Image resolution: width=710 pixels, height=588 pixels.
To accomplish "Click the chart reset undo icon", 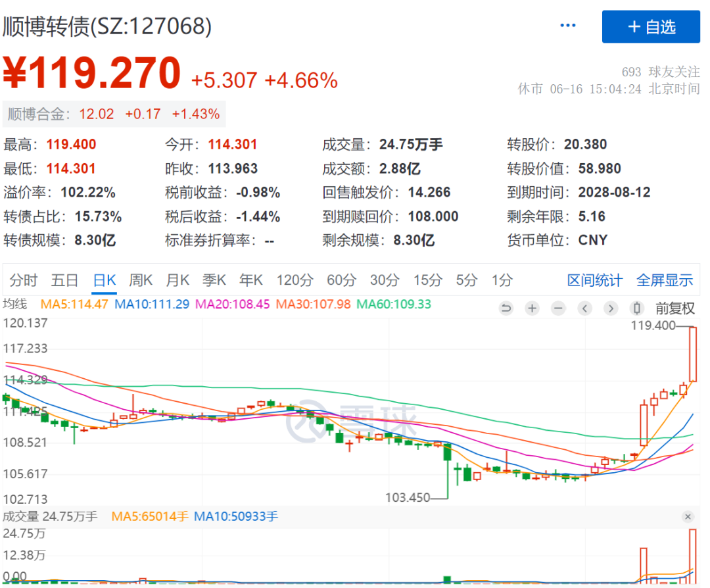I will coord(506,308).
